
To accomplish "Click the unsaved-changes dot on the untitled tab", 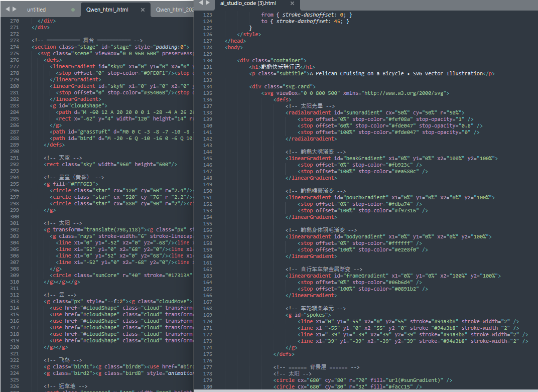I will [x=73, y=10].
